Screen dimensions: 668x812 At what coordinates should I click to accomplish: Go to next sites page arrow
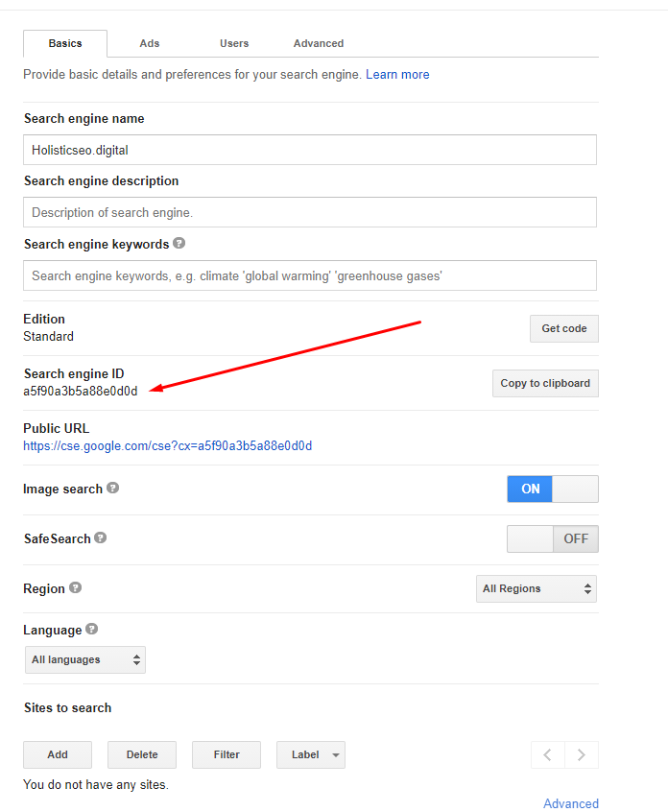(582, 754)
